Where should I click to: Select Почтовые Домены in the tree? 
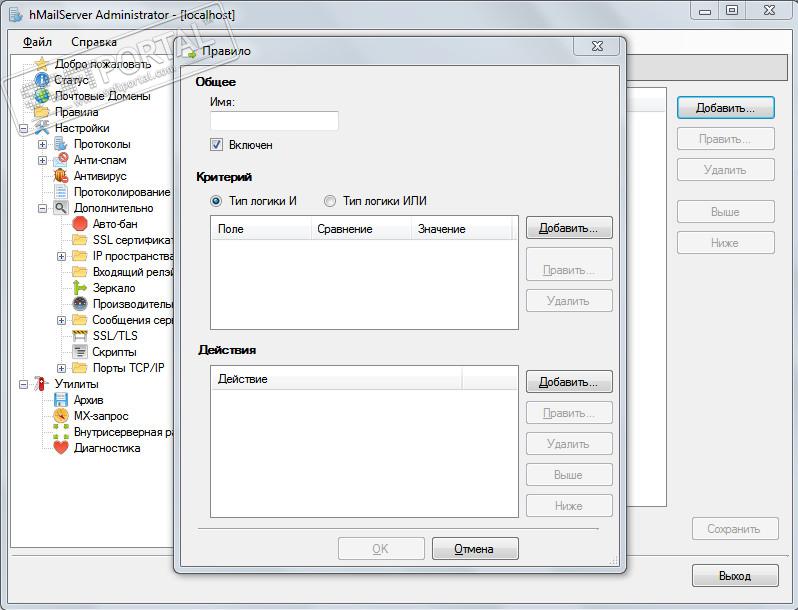(103, 96)
